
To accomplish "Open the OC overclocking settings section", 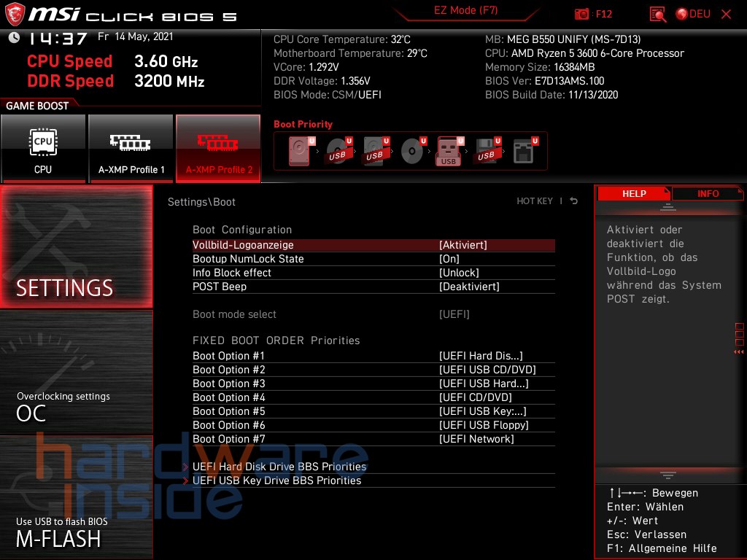I will 76,371.
